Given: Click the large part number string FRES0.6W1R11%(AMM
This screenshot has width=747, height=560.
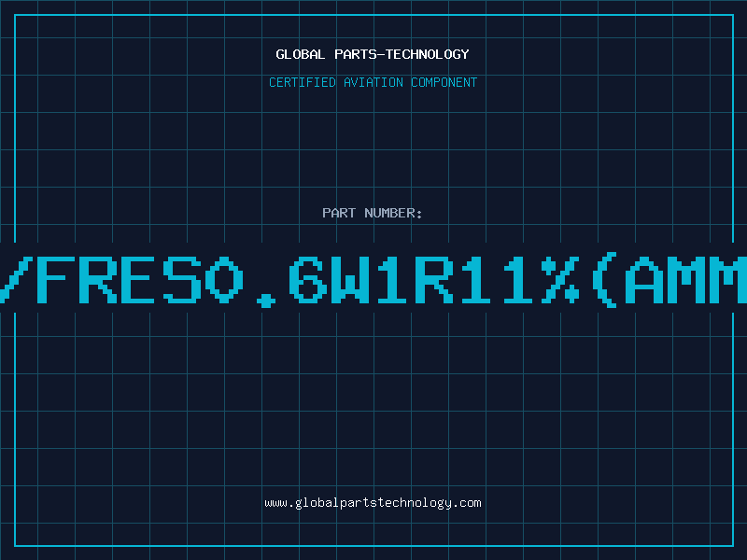Looking at the screenshot, I should [373, 280].
